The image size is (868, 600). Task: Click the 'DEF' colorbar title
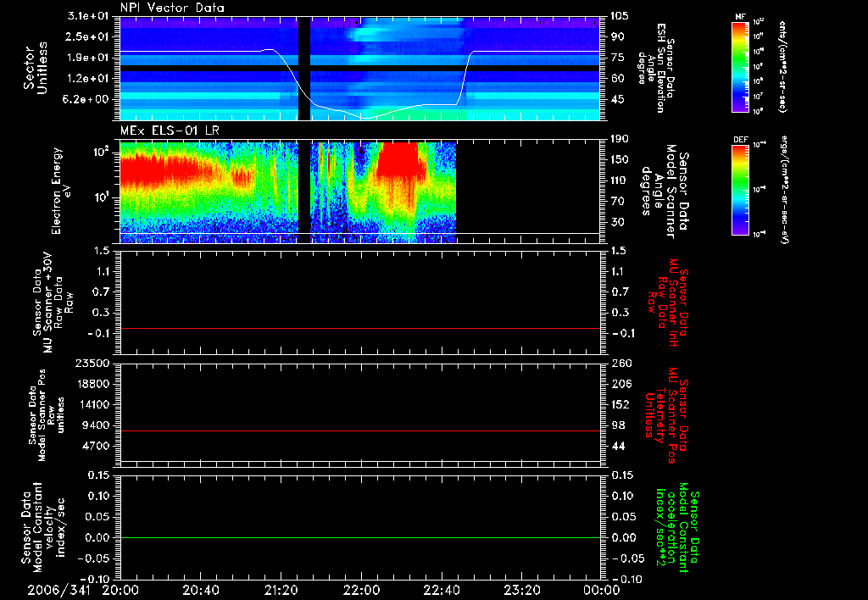(740, 140)
